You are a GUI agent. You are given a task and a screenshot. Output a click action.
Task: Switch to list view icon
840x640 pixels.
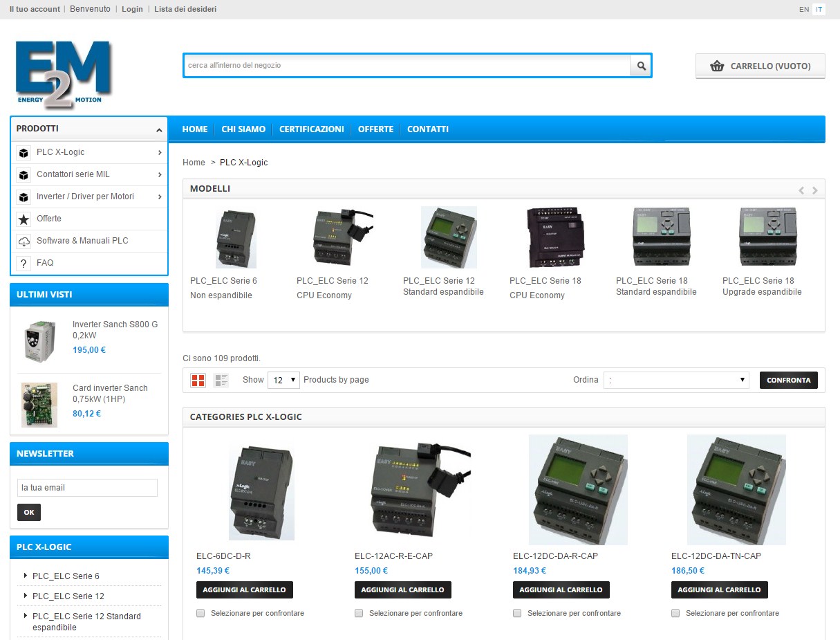[221, 380]
